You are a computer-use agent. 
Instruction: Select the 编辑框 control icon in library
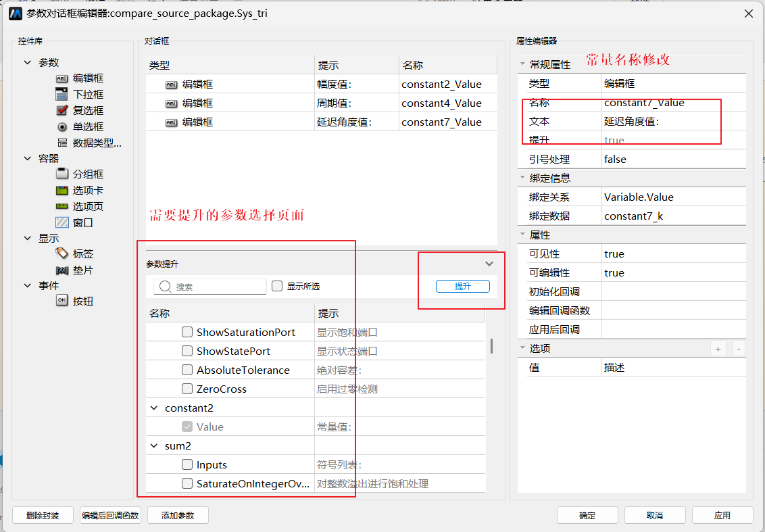click(62, 78)
